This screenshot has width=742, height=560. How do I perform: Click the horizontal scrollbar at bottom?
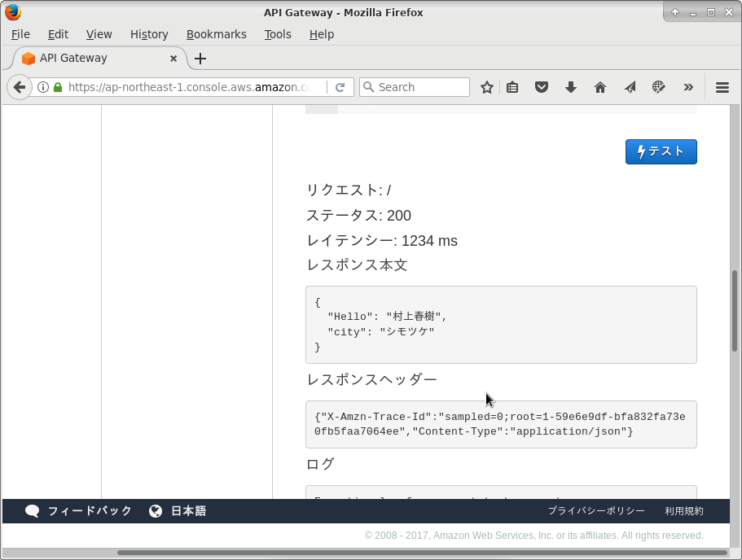422,553
